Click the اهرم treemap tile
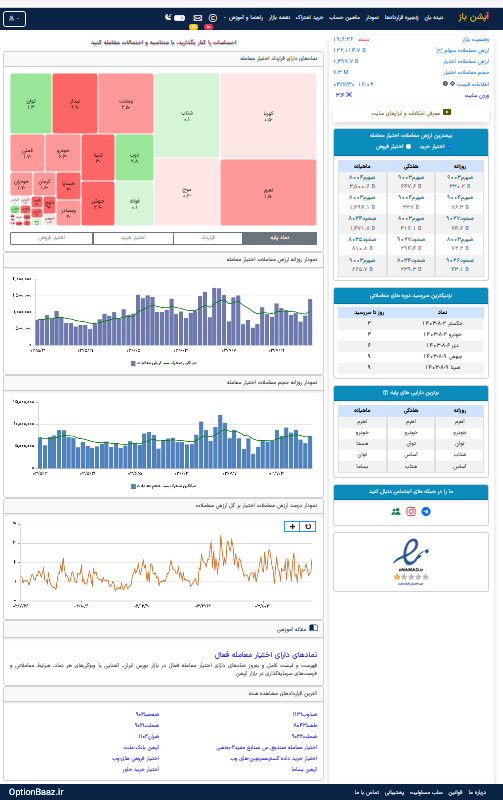The width and height of the screenshot is (503, 800). [x=268, y=192]
